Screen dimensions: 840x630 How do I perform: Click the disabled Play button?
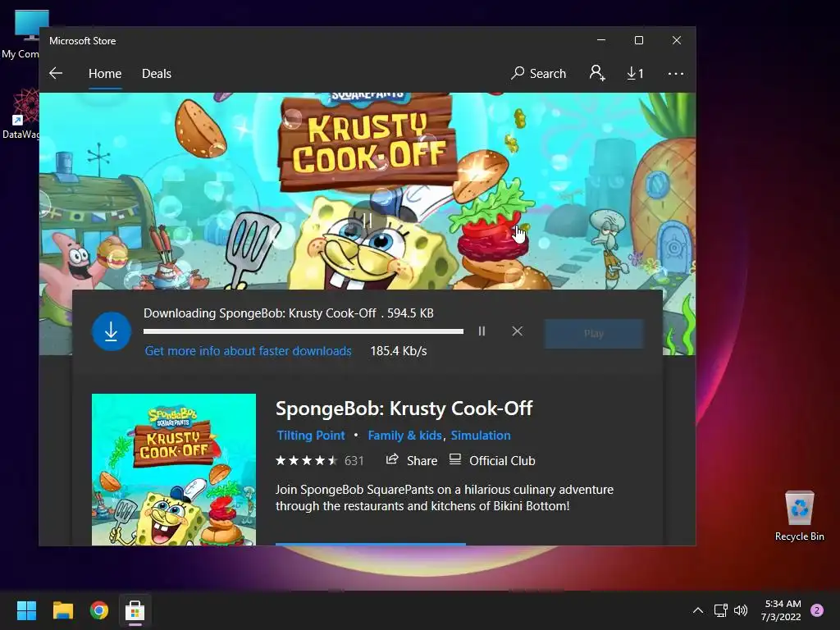tap(594, 333)
